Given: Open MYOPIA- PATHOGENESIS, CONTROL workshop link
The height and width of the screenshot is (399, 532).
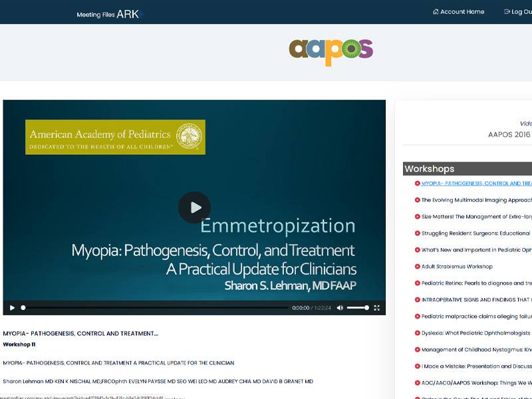Looking at the screenshot, I should pyautogui.click(x=476, y=184).
